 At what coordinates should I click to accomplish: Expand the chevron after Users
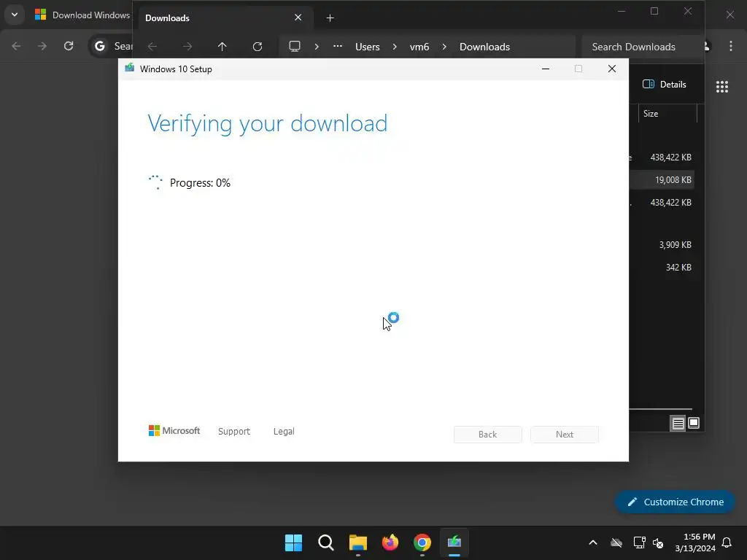tap(395, 47)
